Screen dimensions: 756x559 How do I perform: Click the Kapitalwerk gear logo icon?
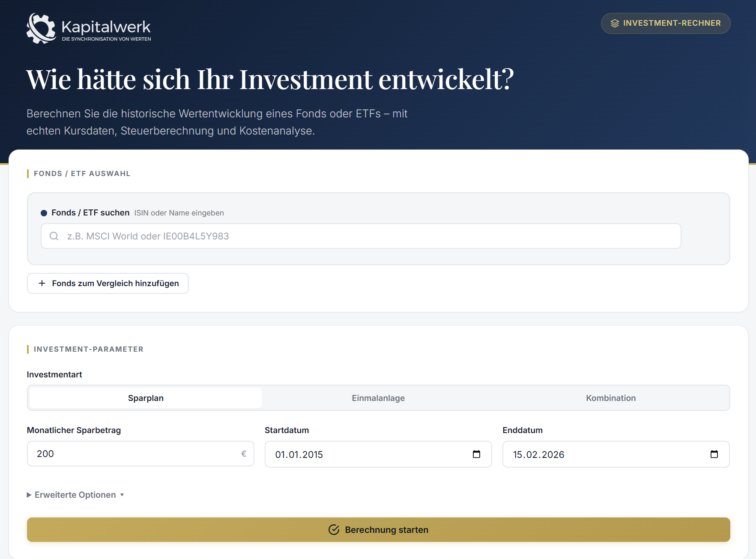point(41,28)
